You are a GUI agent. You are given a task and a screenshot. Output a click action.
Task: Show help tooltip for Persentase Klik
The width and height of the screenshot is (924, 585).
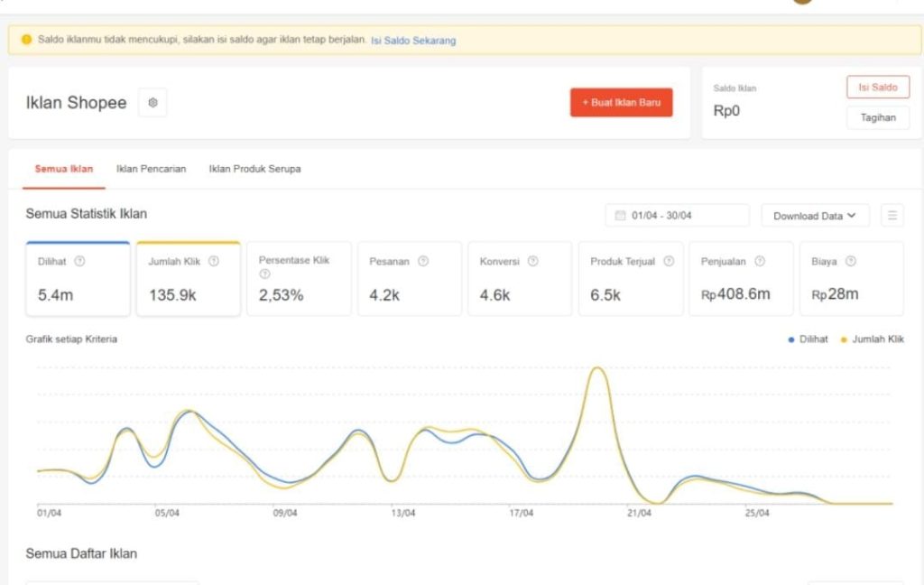(264, 274)
